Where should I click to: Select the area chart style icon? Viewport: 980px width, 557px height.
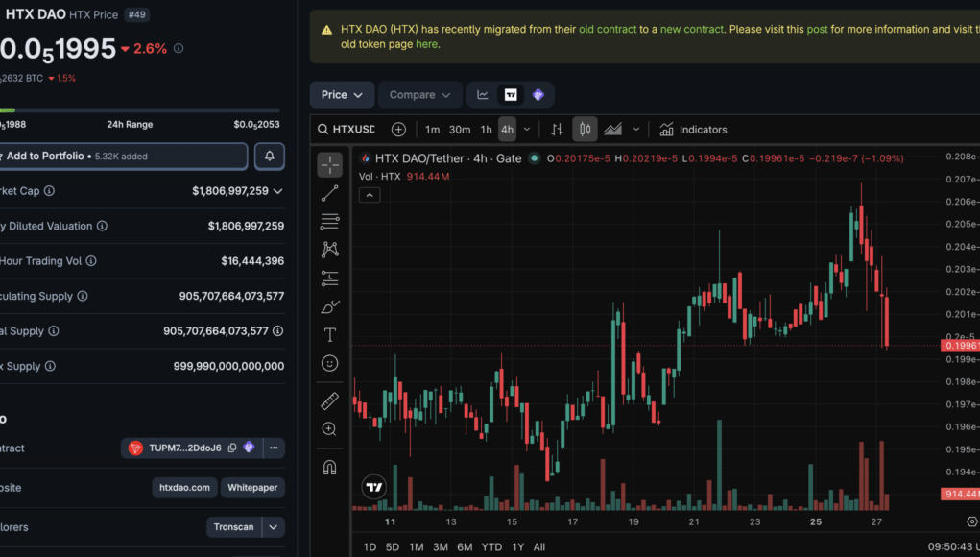pyautogui.click(x=612, y=130)
